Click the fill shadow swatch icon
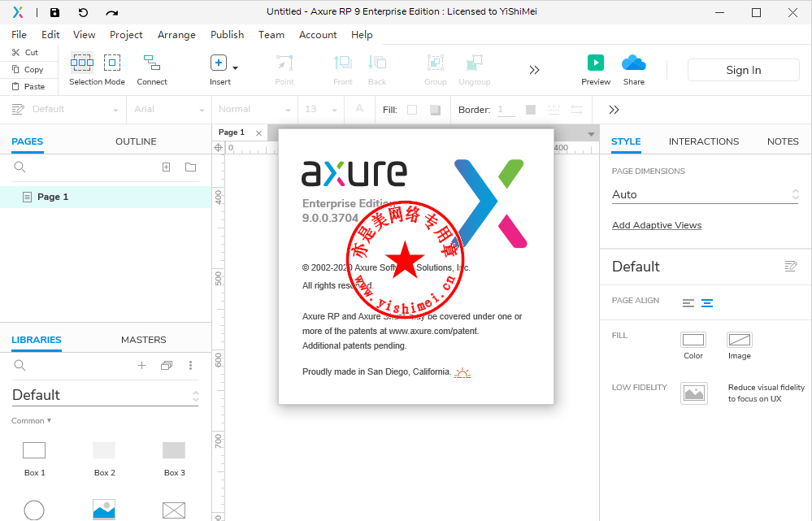Viewport: 812px width, 521px height. pos(435,110)
